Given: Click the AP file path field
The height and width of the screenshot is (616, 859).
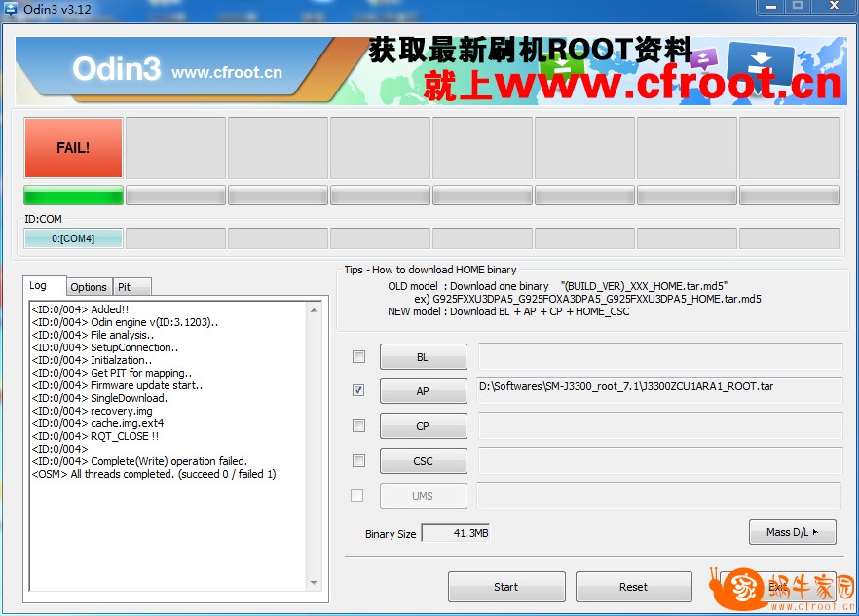Looking at the screenshot, I should click(x=659, y=390).
